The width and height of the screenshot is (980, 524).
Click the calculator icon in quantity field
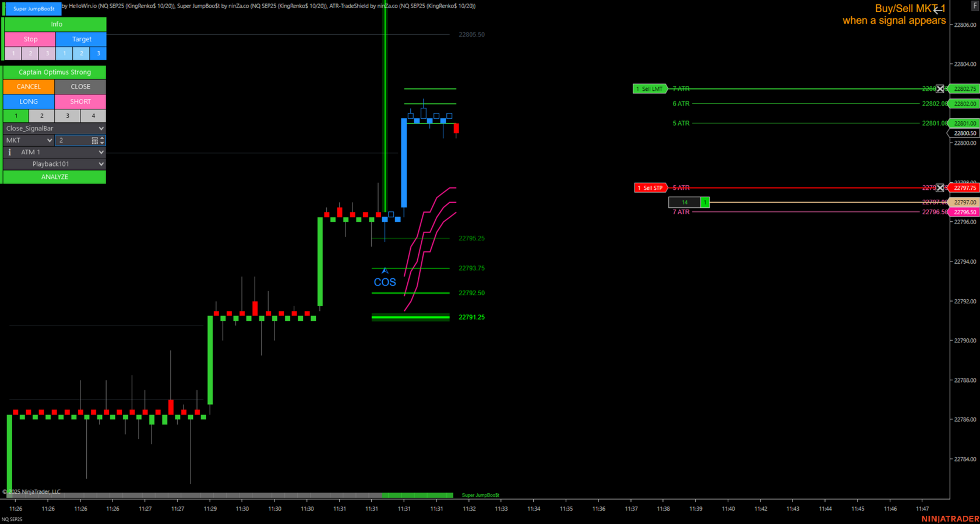(x=94, y=140)
